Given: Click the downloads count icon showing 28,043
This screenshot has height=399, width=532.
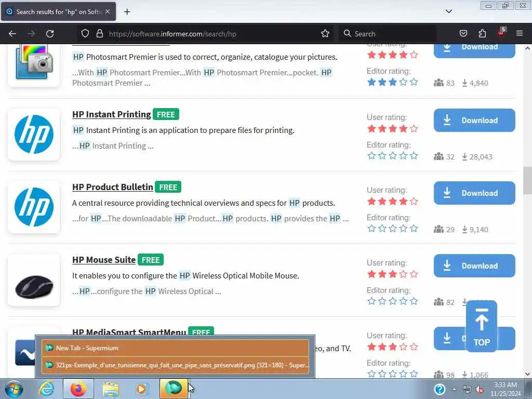Looking at the screenshot, I should click(464, 156).
